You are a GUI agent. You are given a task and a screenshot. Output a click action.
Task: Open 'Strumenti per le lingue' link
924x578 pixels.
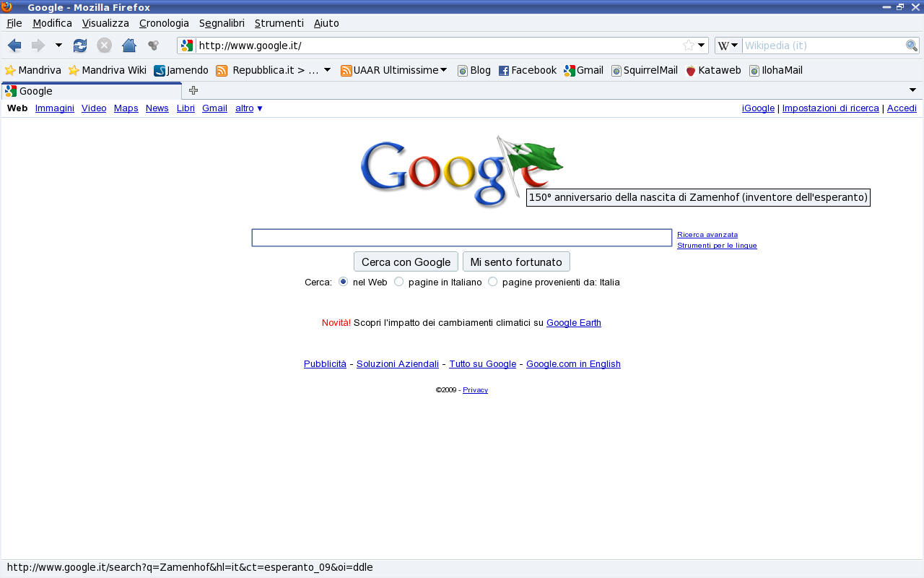tap(717, 246)
